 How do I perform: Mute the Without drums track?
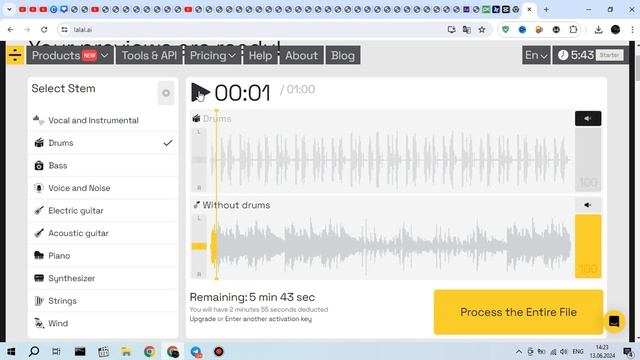588,205
